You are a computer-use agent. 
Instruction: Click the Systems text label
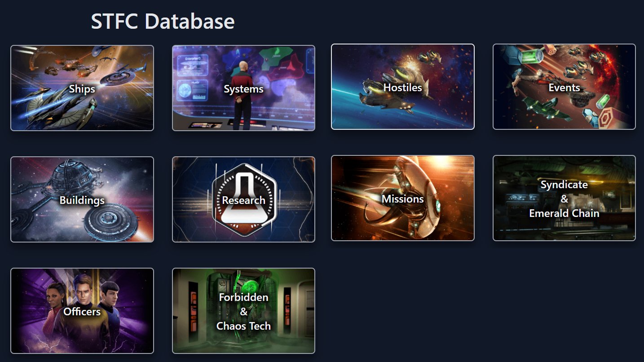point(243,89)
